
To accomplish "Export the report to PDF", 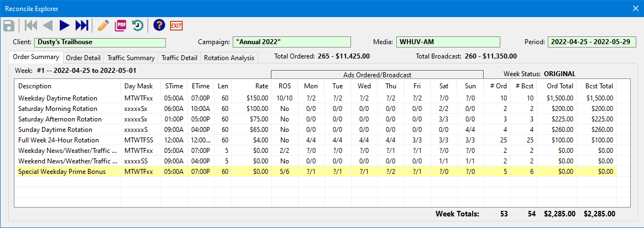I will (x=121, y=25).
